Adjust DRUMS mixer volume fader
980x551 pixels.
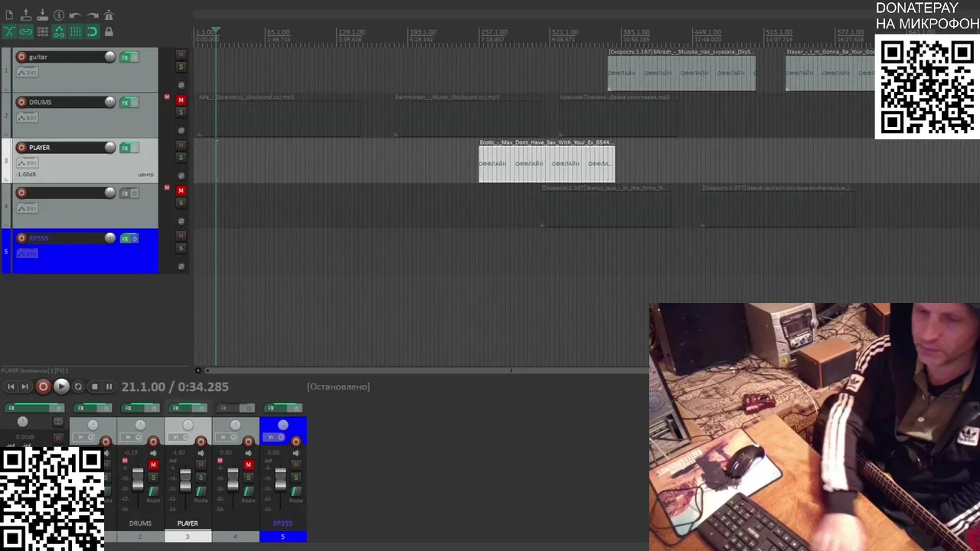tap(138, 479)
